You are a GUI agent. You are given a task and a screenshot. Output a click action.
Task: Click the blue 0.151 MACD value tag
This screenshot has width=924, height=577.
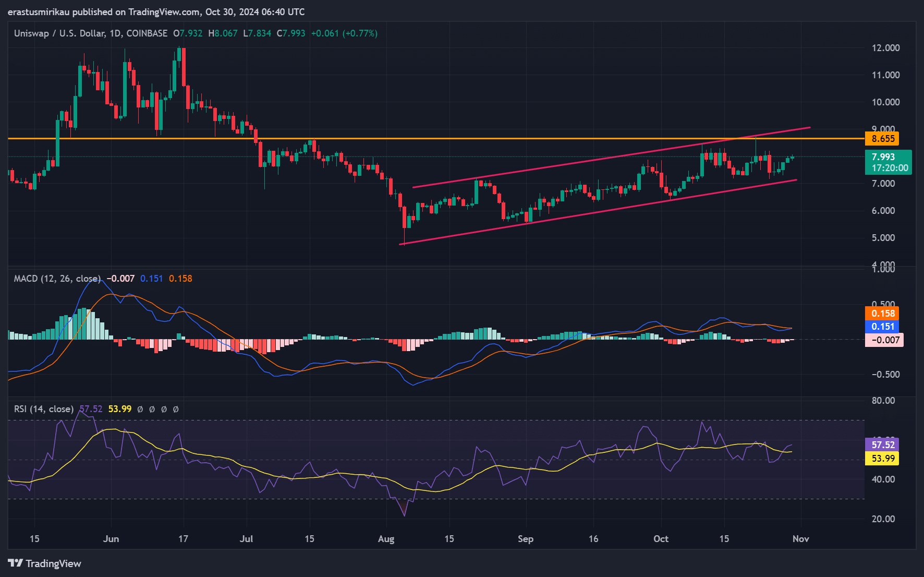pyautogui.click(x=882, y=327)
